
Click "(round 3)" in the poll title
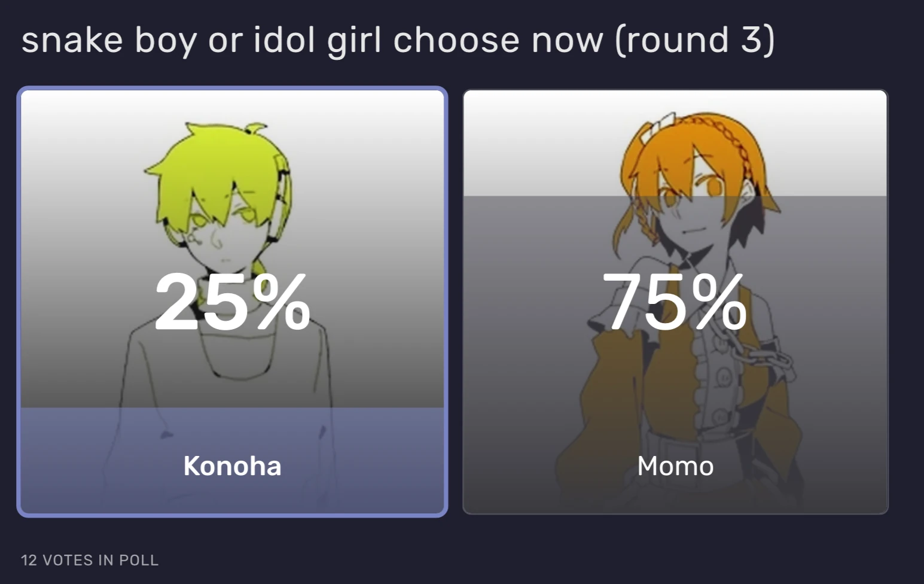[694, 40]
